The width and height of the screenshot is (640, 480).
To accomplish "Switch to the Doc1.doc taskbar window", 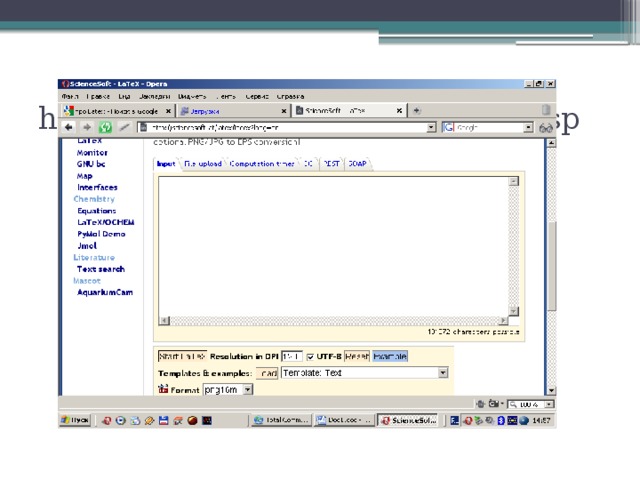I will coord(344,420).
